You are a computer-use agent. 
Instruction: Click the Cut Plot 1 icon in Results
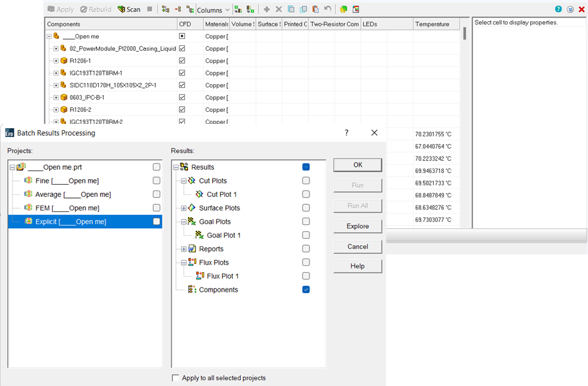199,194
